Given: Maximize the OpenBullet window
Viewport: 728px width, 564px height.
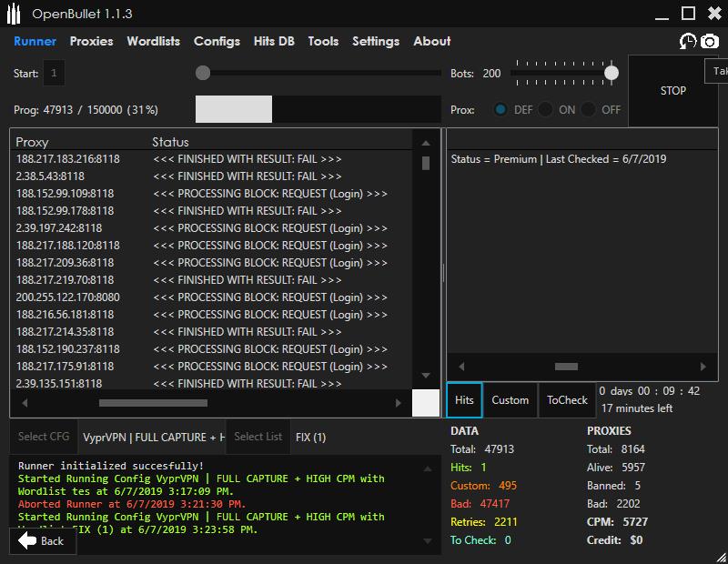Looking at the screenshot, I should click(688, 14).
